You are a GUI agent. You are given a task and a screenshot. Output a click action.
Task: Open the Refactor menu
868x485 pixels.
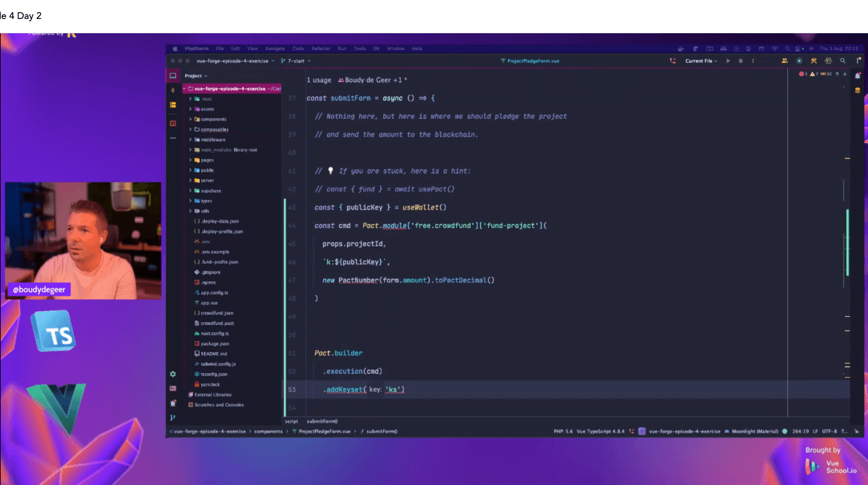tap(321, 49)
